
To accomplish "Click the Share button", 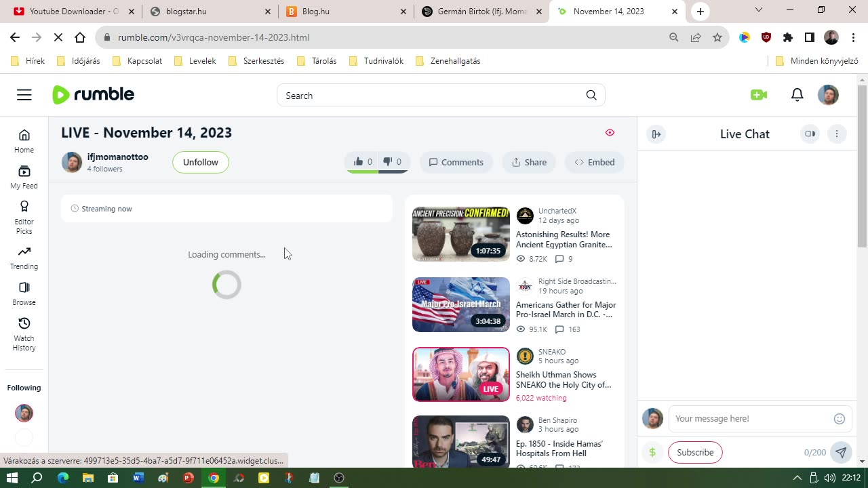I will [x=529, y=162].
